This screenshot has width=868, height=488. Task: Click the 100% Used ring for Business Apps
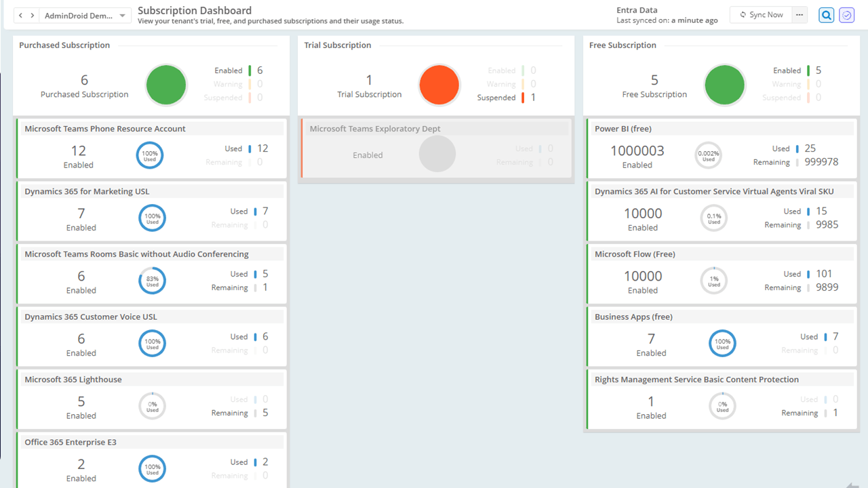click(x=723, y=343)
